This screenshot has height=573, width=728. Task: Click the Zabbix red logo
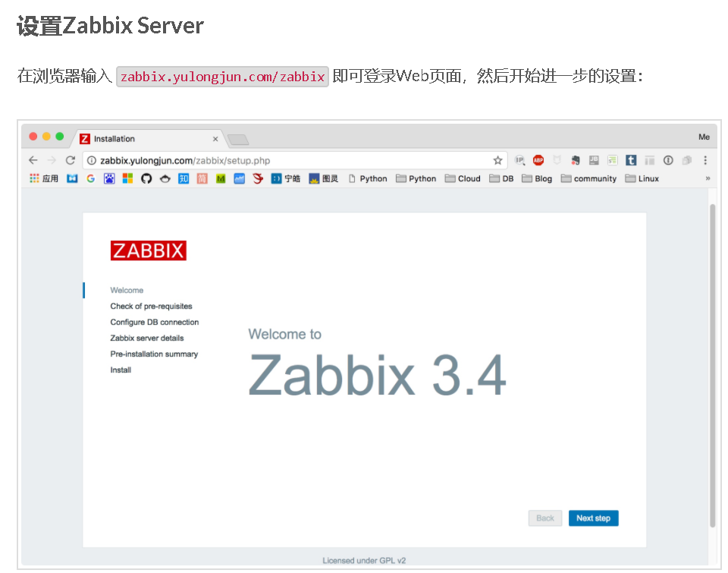pos(148,250)
